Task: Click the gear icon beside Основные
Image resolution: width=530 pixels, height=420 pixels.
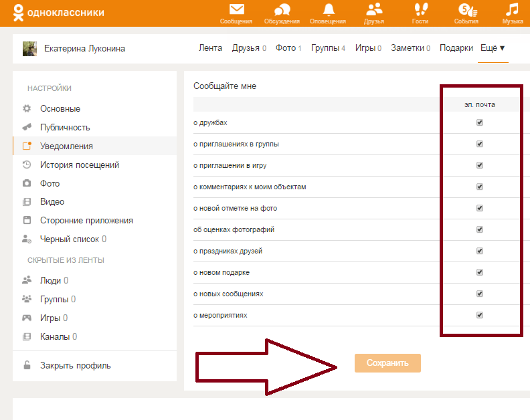Action: (x=27, y=108)
